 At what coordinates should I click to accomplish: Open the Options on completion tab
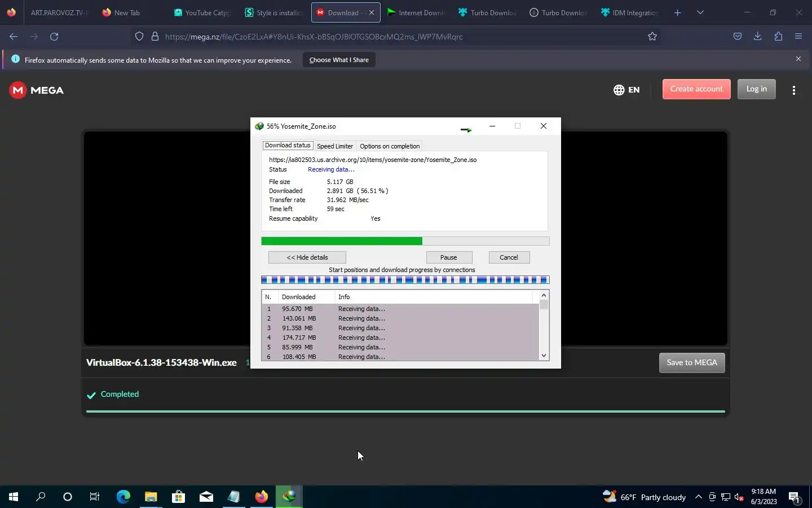pyautogui.click(x=390, y=146)
